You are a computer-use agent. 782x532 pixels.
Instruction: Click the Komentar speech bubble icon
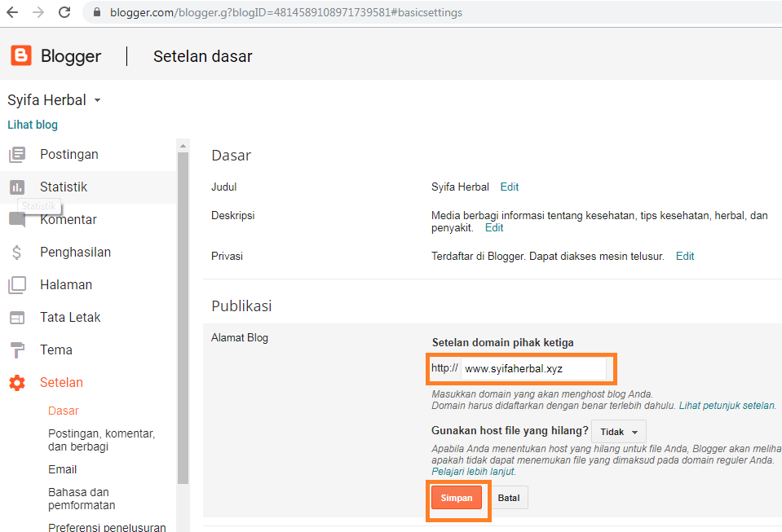pyautogui.click(x=17, y=220)
